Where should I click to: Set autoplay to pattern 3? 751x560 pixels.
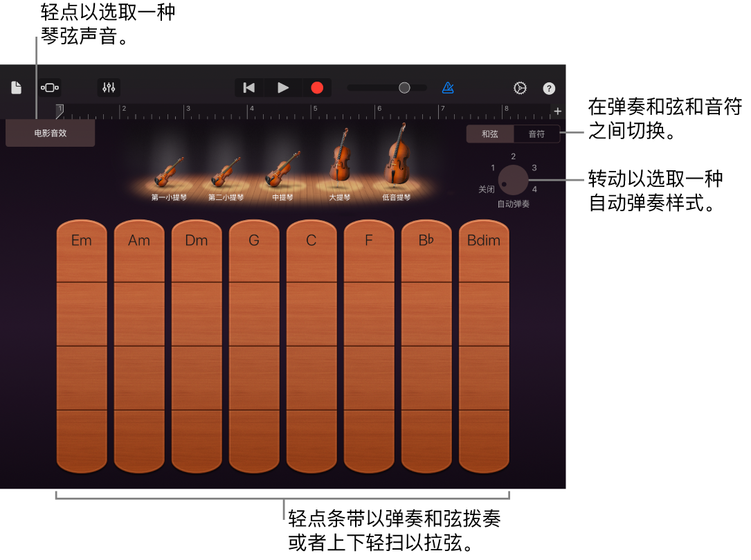tap(534, 168)
